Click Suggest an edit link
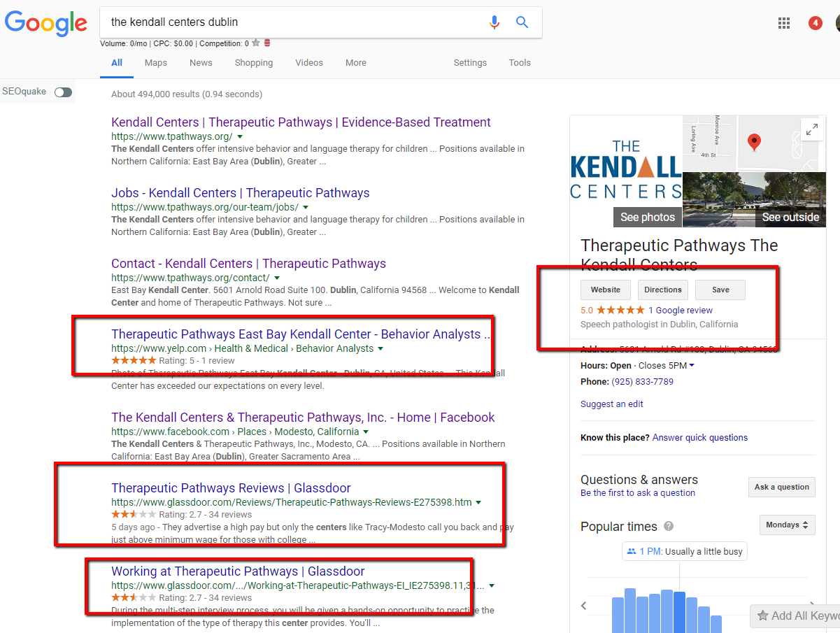The height and width of the screenshot is (633, 840). coord(612,404)
